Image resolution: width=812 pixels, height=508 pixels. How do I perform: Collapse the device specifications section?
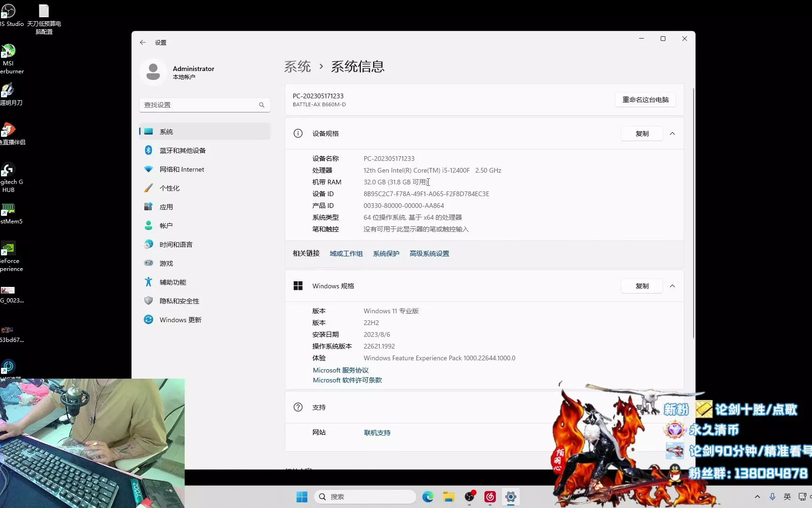(x=672, y=134)
